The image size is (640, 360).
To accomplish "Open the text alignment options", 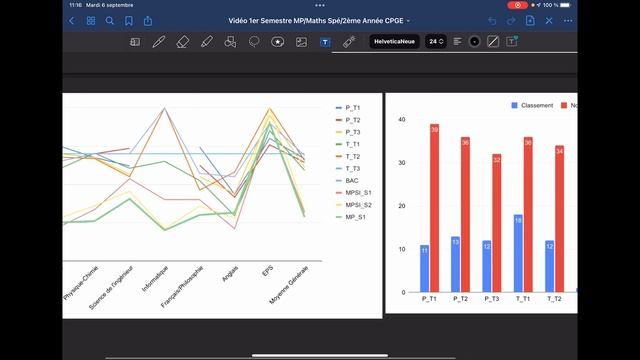I will [457, 42].
